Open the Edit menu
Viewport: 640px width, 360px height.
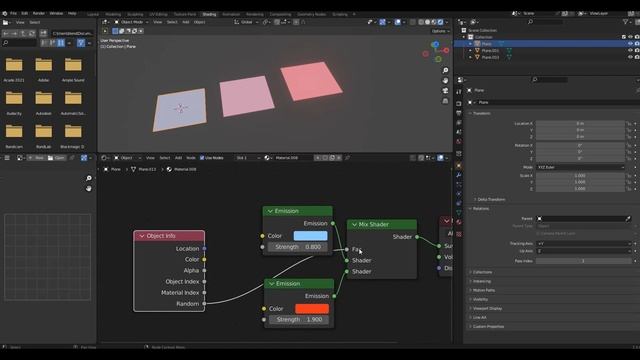pyautogui.click(x=24, y=13)
